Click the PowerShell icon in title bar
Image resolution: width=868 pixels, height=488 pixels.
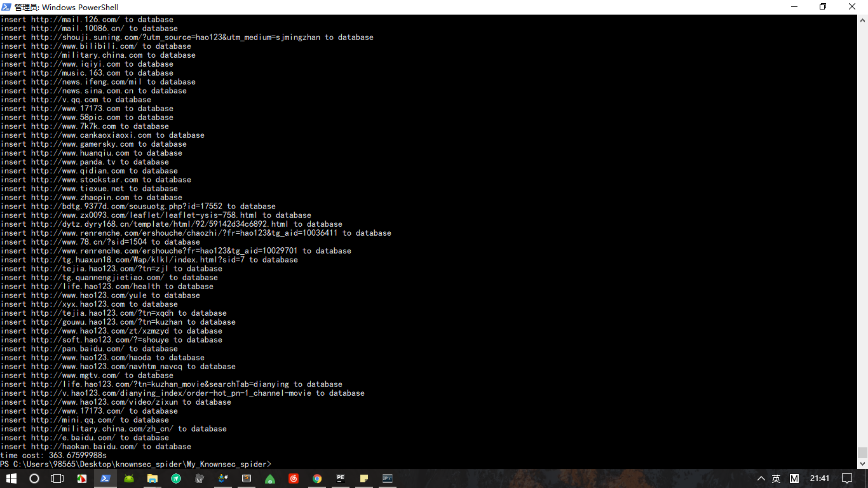(6, 7)
